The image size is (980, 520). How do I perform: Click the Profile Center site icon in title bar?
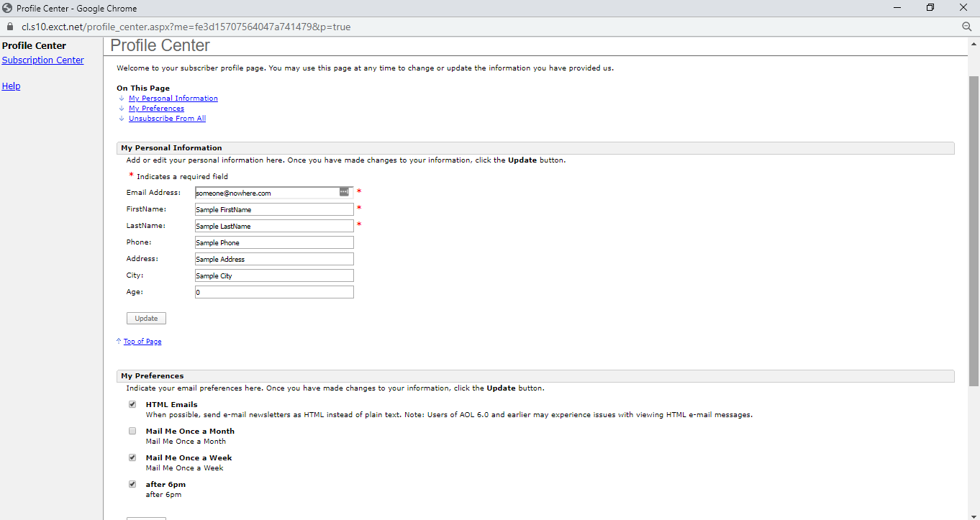click(x=6, y=7)
